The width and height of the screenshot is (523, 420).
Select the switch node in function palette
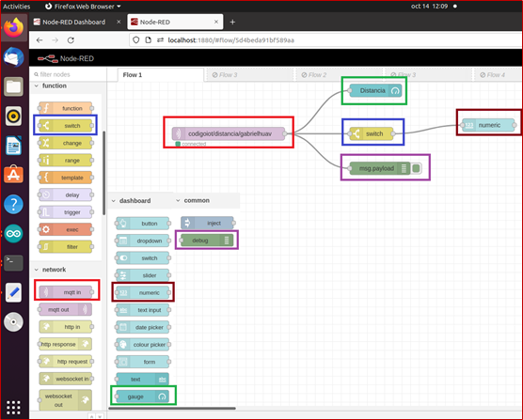[x=66, y=126]
